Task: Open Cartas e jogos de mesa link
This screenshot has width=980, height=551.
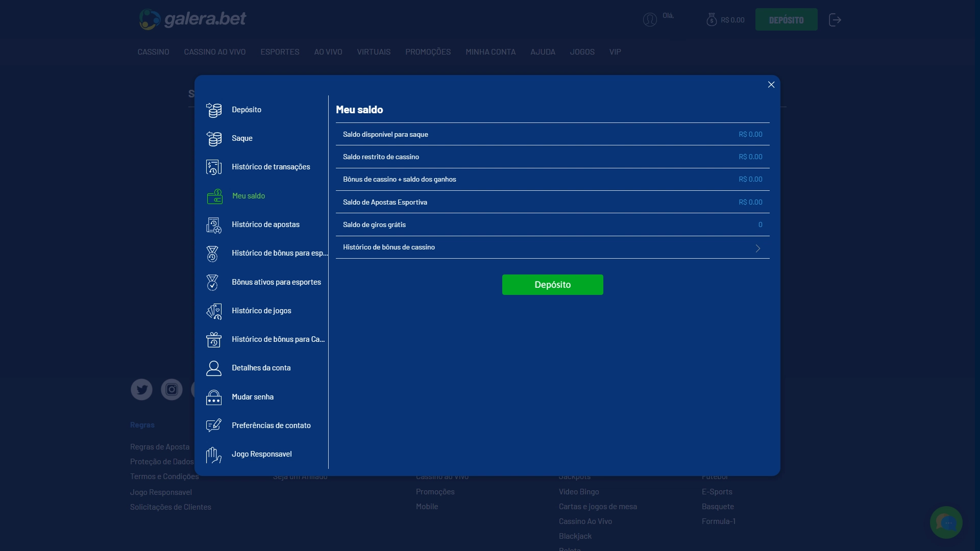Action: coord(598,507)
